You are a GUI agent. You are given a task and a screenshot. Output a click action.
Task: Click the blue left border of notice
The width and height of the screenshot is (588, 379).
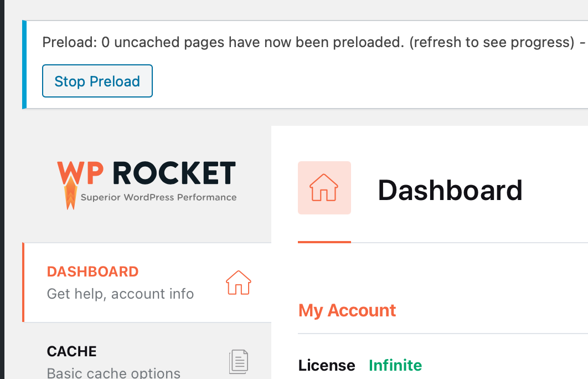coord(24,64)
